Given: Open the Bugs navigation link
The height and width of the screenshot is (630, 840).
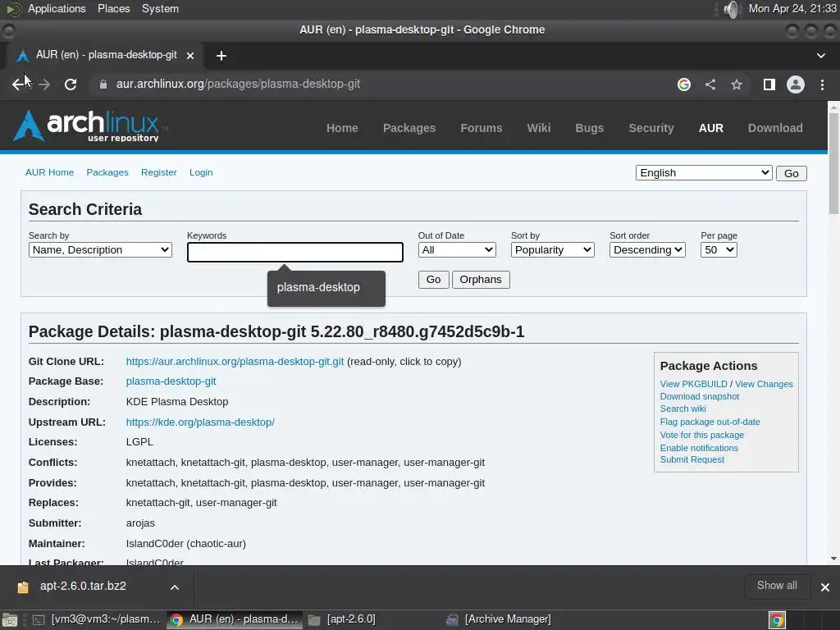Looking at the screenshot, I should [589, 128].
